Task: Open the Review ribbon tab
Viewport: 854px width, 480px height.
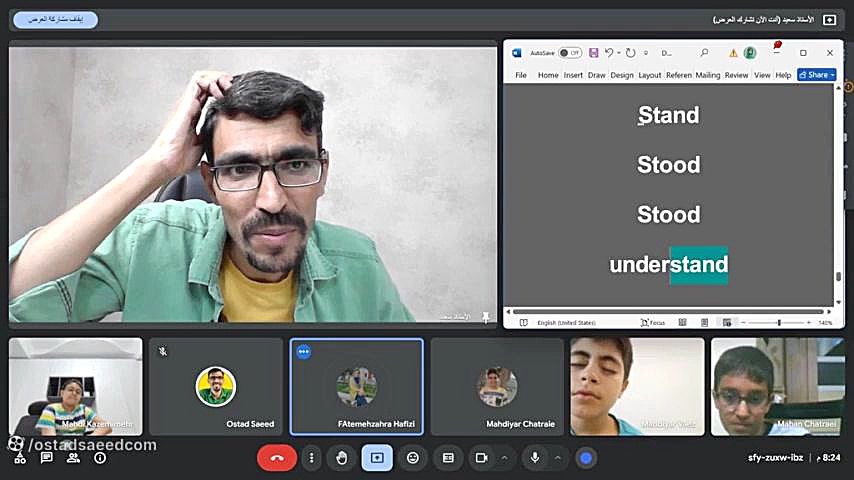Action: (736, 75)
